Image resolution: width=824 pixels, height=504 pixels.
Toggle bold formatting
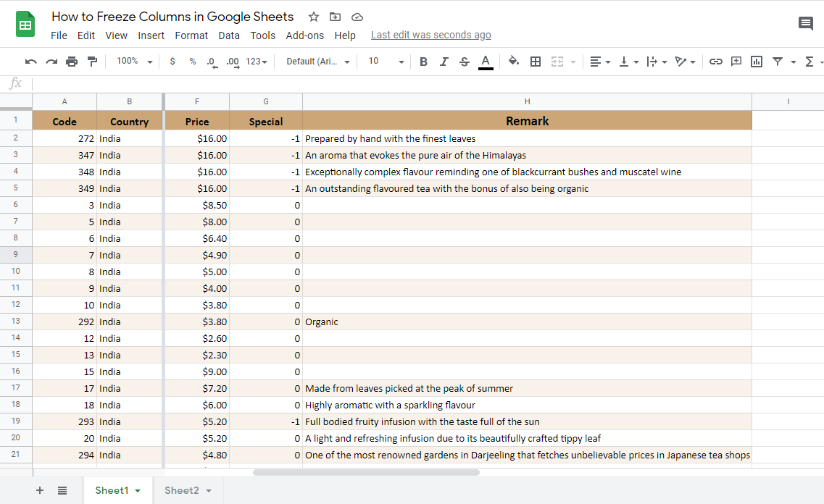pyautogui.click(x=423, y=62)
